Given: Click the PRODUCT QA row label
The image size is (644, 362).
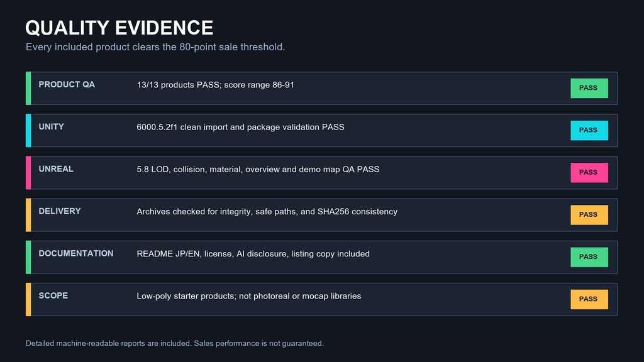Looking at the screenshot, I should (67, 85).
